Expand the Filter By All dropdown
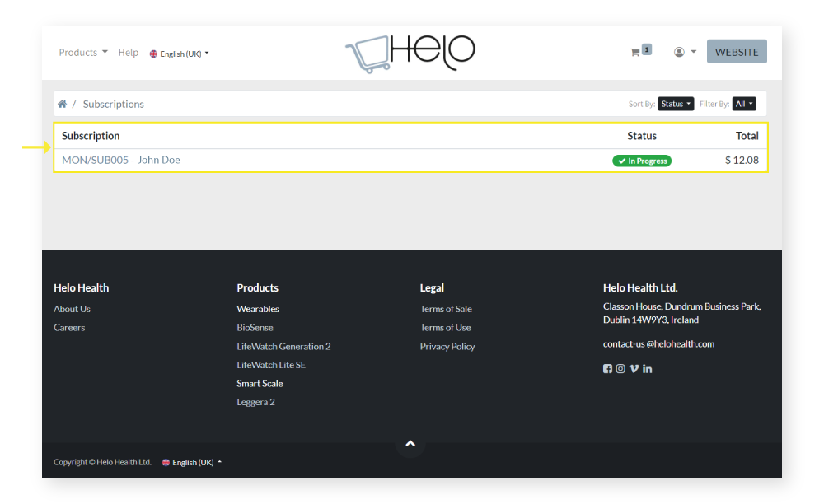 pos(744,104)
